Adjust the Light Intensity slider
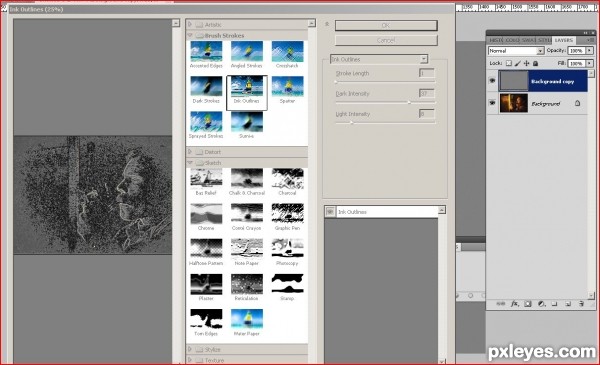Screen dimensions: 600x365 coord(352,122)
